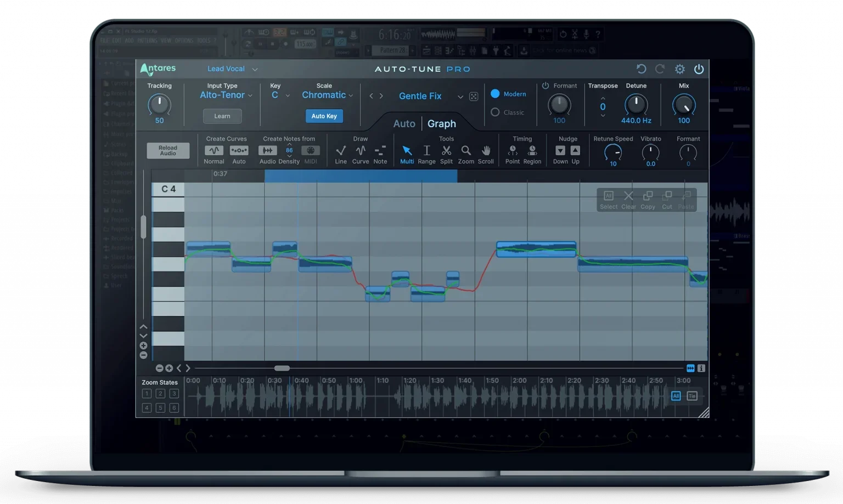843x504 pixels.
Task: Switch to the Auto tab
Action: point(404,124)
